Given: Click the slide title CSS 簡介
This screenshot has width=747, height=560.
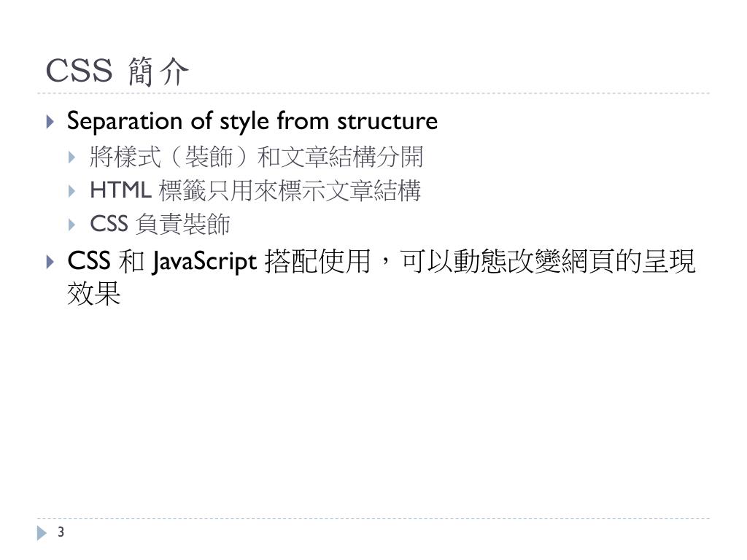Looking at the screenshot, I should [x=117, y=71].
